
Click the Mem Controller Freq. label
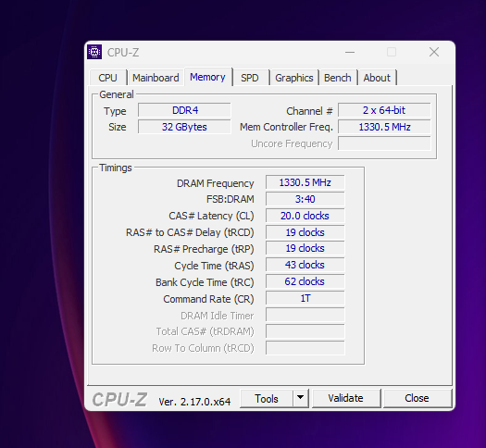(286, 127)
